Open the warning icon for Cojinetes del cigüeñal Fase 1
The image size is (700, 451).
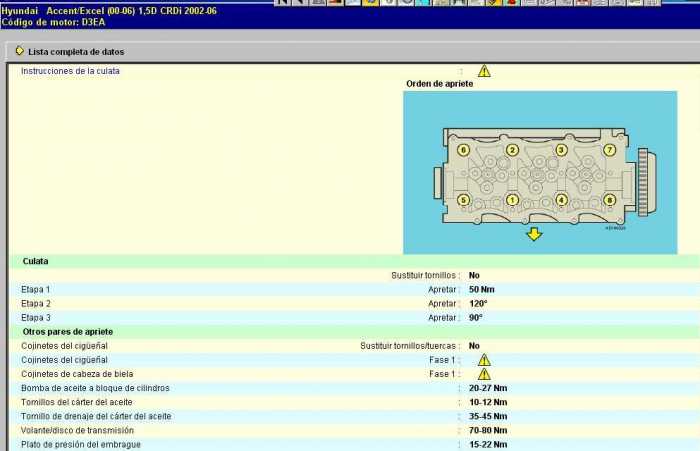(x=484, y=360)
